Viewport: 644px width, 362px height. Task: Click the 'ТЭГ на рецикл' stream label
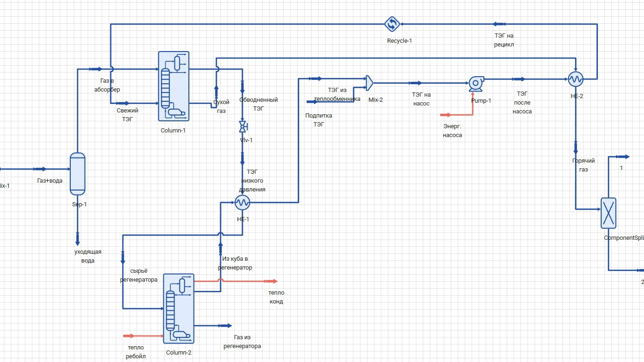click(504, 40)
